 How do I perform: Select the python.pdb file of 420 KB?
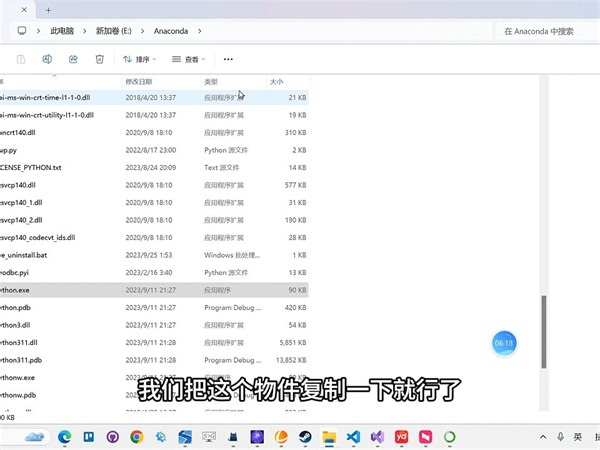coord(154,308)
